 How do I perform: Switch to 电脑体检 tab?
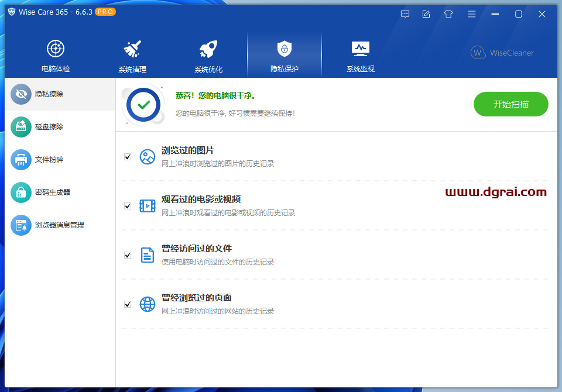(56, 56)
